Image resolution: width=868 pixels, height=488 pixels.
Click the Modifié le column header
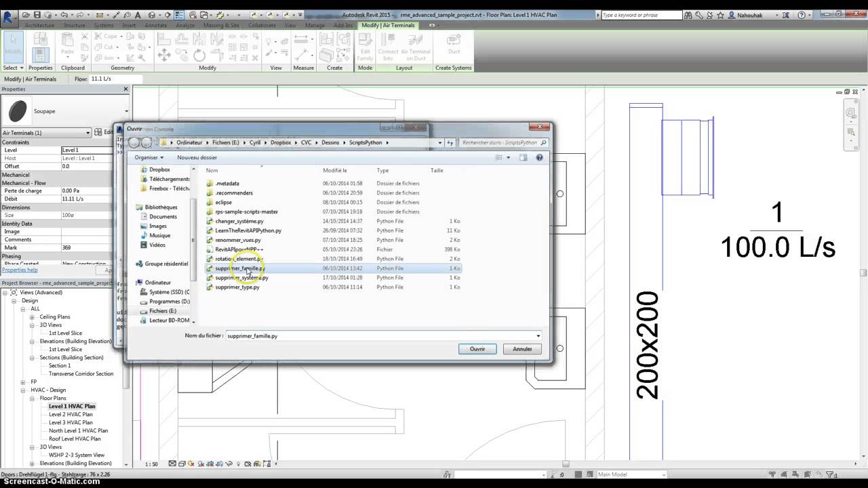[x=335, y=170]
